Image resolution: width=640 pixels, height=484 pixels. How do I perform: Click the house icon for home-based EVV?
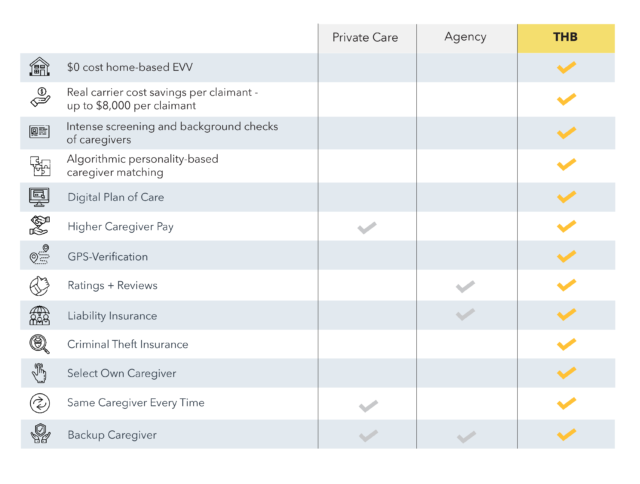coord(40,67)
